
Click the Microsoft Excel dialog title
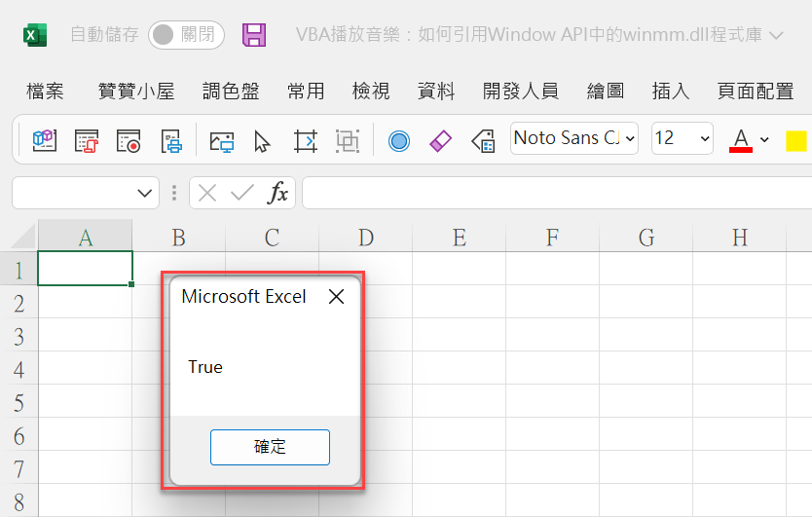tap(244, 296)
